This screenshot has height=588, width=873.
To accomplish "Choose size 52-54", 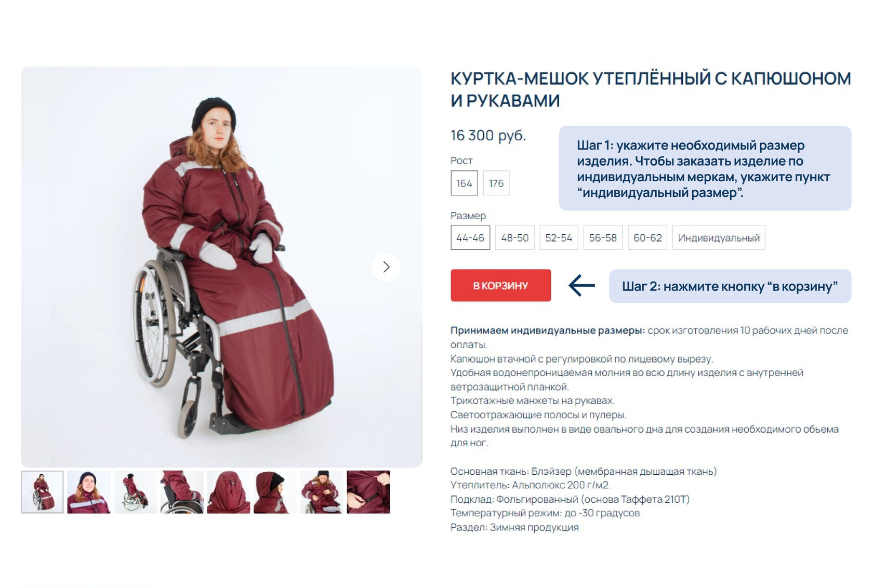I will coord(559,237).
